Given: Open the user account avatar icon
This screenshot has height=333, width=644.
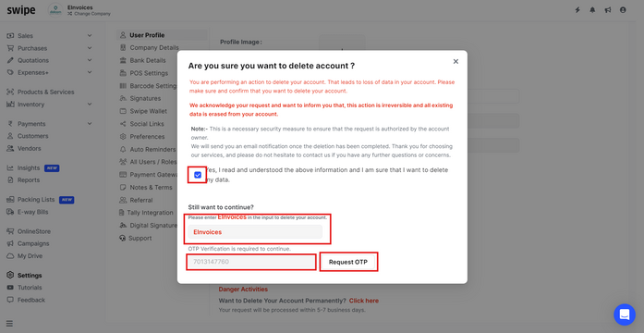Looking at the screenshot, I should [x=623, y=10].
